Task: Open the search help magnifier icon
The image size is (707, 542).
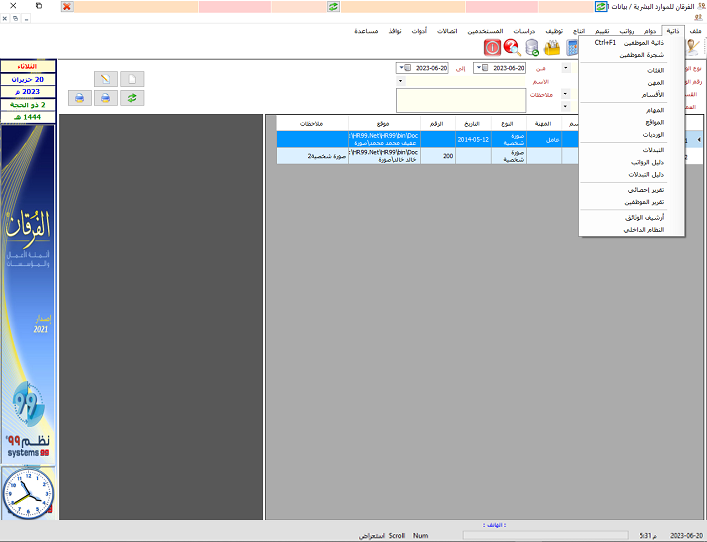Action: [x=512, y=47]
